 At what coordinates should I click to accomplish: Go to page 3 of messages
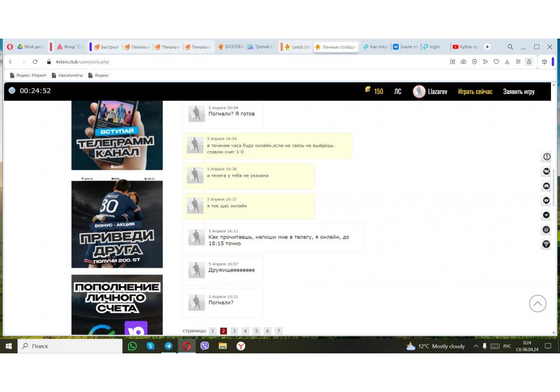point(234,331)
